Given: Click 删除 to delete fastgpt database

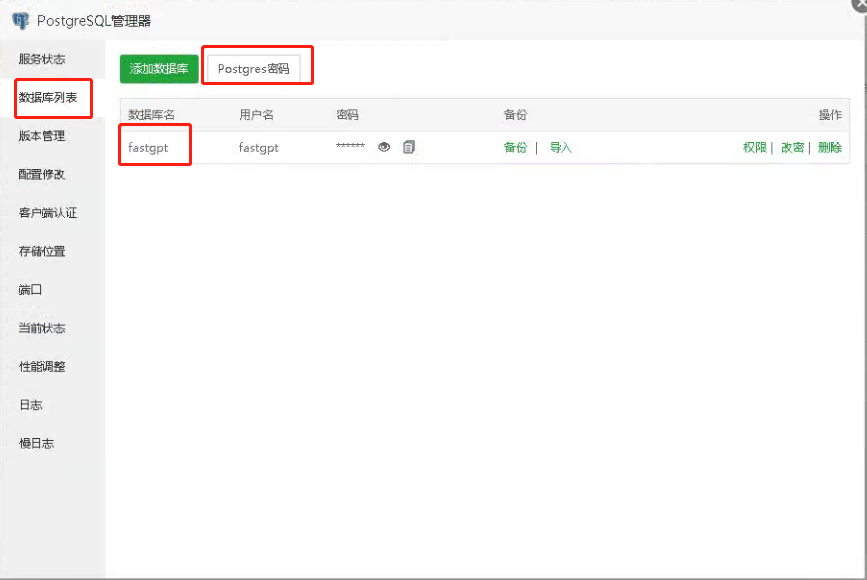Looking at the screenshot, I should pos(829,148).
